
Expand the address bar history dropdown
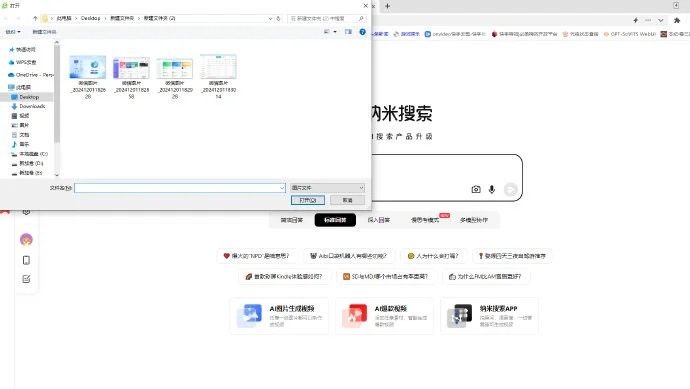[270, 18]
